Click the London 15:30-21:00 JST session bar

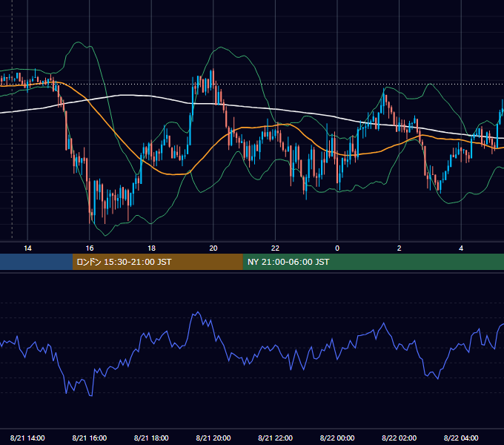[x=157, y=262]
